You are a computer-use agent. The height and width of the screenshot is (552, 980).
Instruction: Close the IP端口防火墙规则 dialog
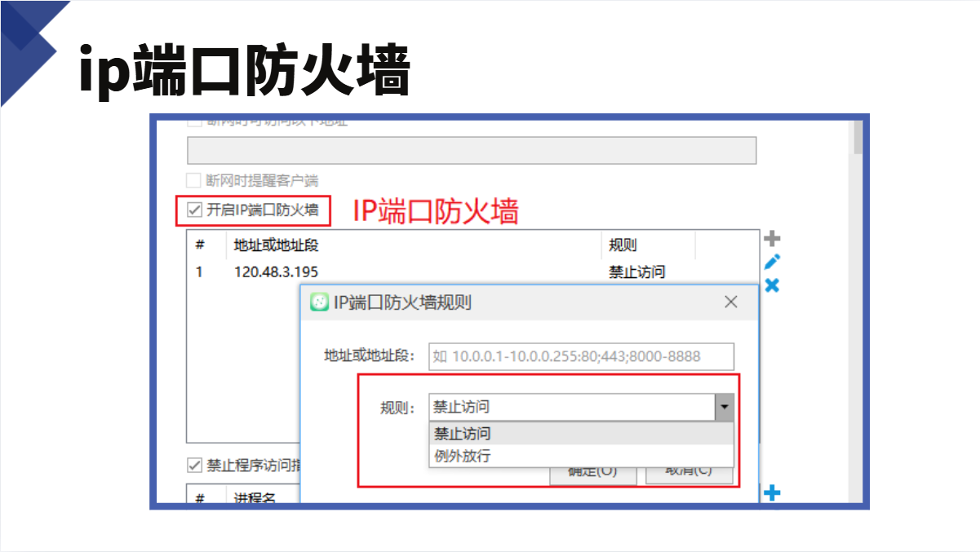[x=731, y=302]
